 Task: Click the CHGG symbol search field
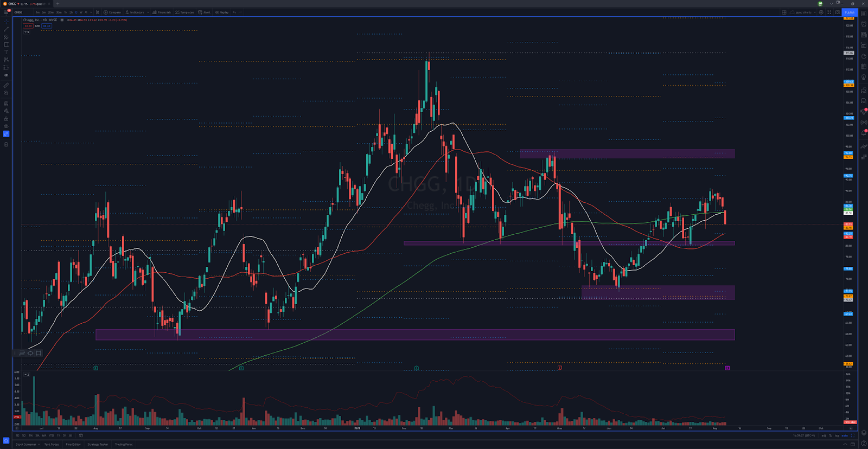22,12
